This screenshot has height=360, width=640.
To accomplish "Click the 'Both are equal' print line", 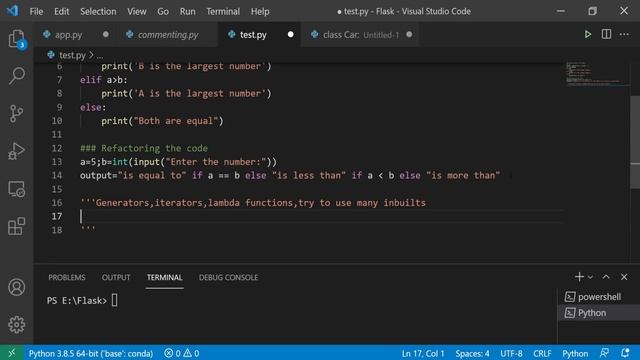I will [162, 121].
